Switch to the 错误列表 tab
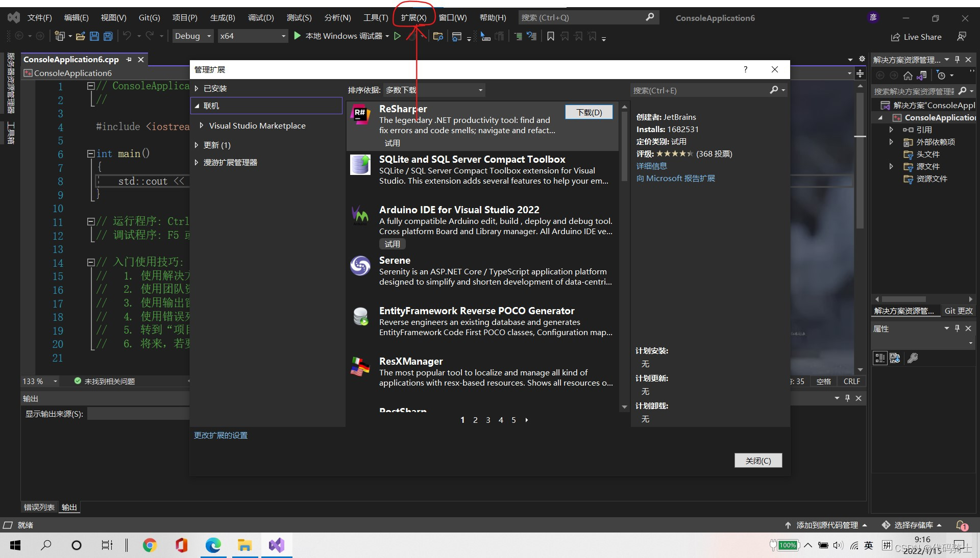Screen dimensions: 980x558 point(39,507)
